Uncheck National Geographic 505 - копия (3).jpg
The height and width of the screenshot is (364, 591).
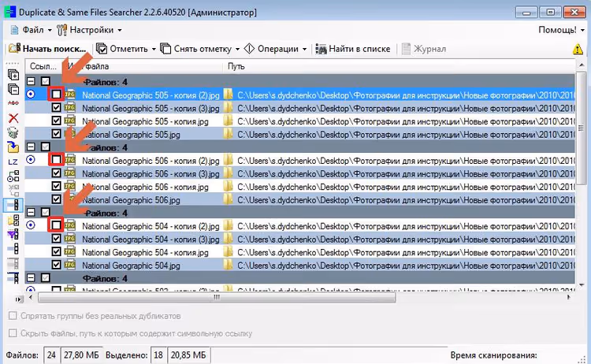pyautogui.click(x=56, y=108)
